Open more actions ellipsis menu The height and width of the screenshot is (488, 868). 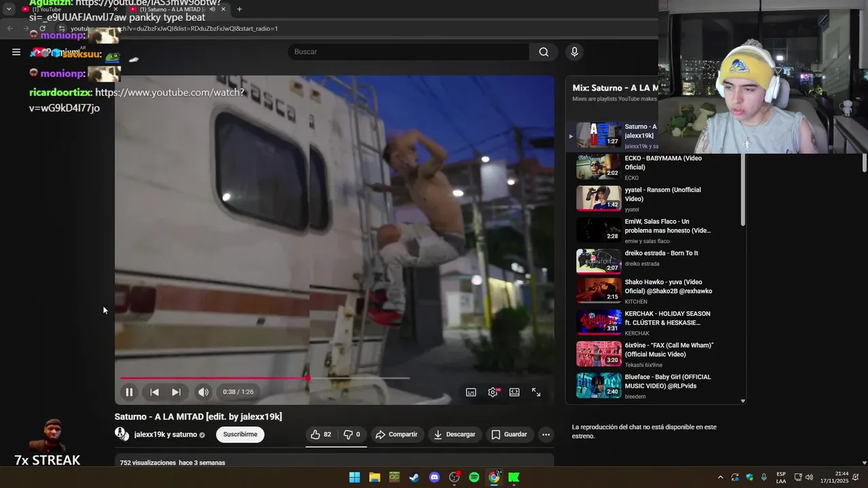[x=546, y=434]
